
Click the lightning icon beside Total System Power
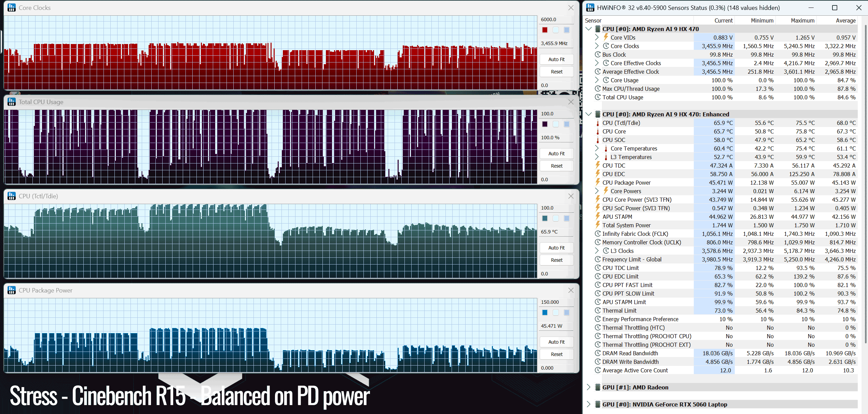597,225
